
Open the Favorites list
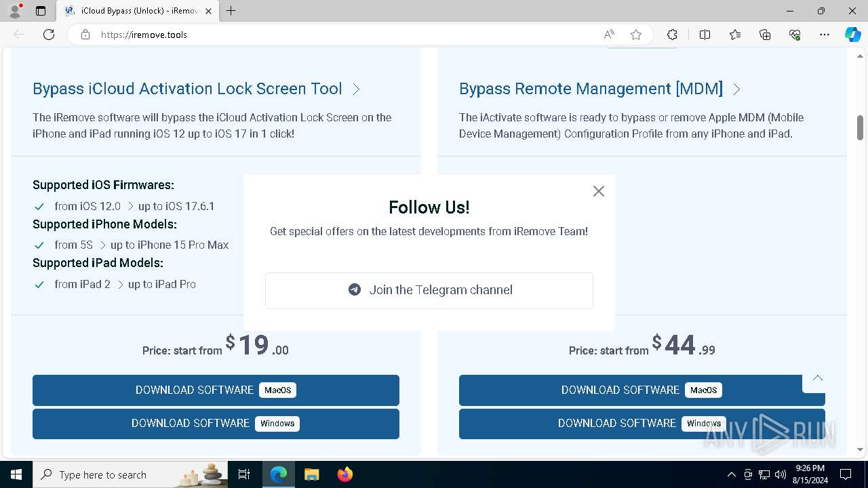tap(735, 35)
